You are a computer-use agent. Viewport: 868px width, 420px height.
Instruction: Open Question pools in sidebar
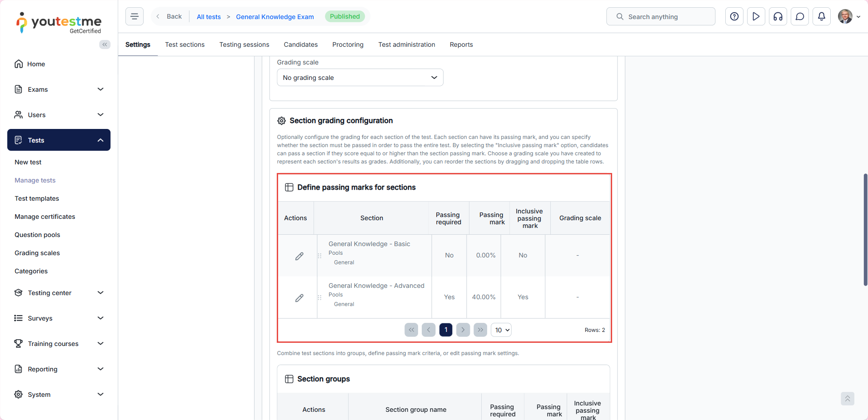pyautogui.click(x=37, y=235)
